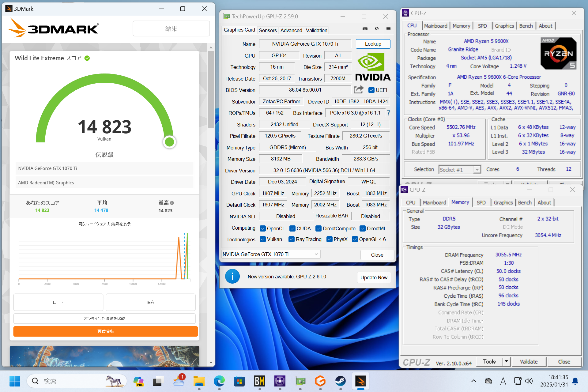
Task: Open Windows Start menu
Action: [x=14, y=381]
